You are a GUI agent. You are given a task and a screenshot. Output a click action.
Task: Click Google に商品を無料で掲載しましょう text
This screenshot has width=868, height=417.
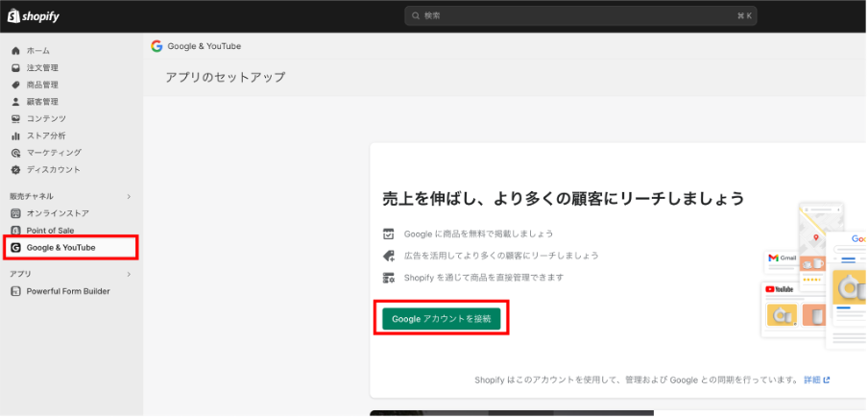pyautogui.click(x=478, y=233)
